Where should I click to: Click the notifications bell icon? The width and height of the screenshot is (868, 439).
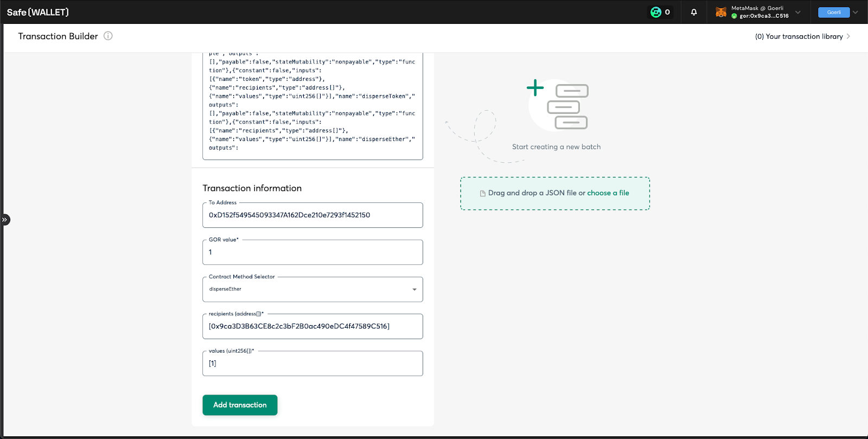[694, 12]
